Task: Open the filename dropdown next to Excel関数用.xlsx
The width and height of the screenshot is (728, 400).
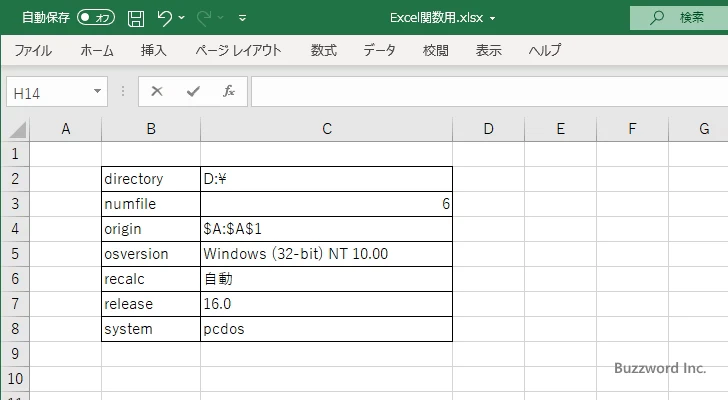Action: [492, 18]
